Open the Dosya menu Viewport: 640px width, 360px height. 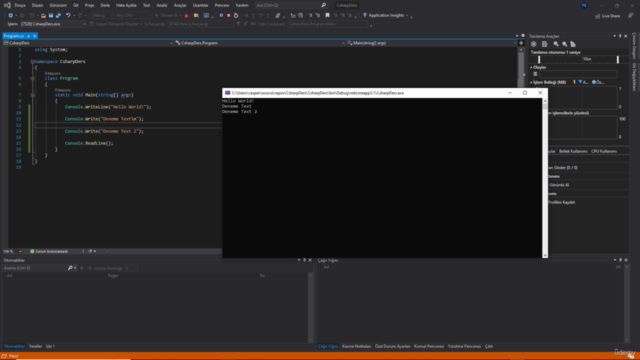pyautogui.click(x=20, y=5)
